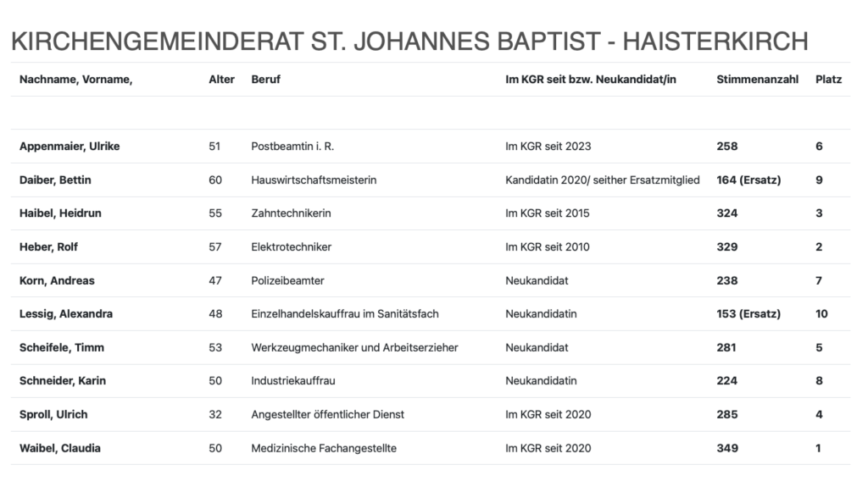
Task: Select the name Appenmaier, Ulrike
Action: point(70,147)
